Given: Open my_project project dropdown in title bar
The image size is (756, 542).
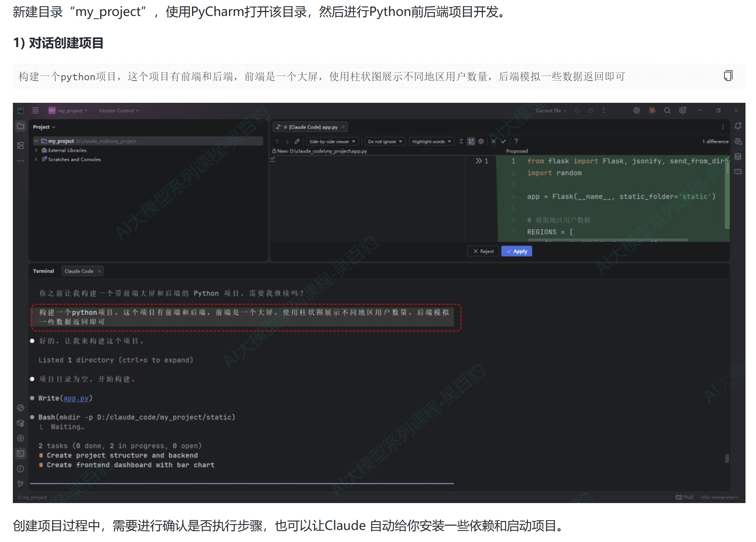Looking at the screenshot, I should pyautogui.click(x=69, y=111).
